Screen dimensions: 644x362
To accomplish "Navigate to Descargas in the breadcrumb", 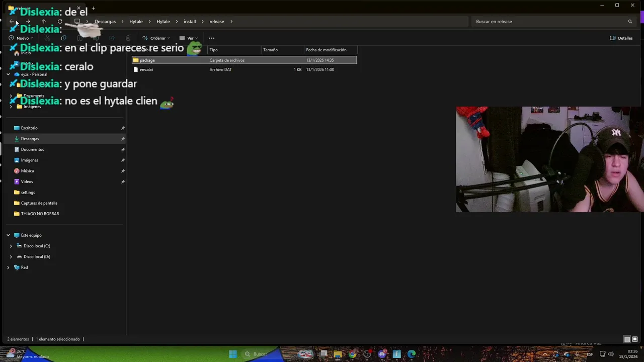I will pyautogui.click(x=105, y=22).
